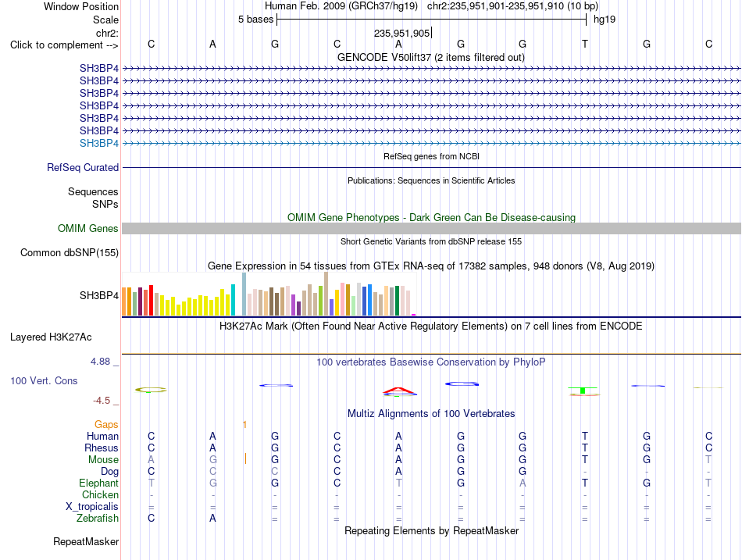Click the Multiz Alignments of 100 Vertebrates title
742x560 pixels.
click(431, 414)
